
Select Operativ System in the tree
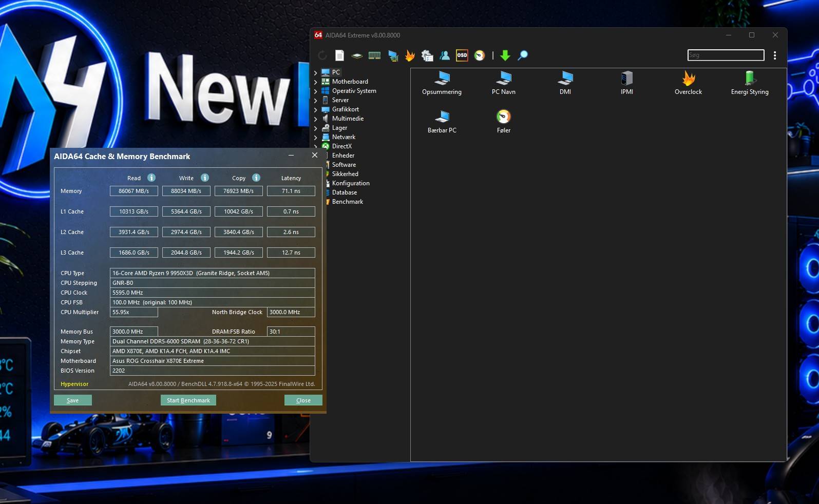tap(354, 91)
